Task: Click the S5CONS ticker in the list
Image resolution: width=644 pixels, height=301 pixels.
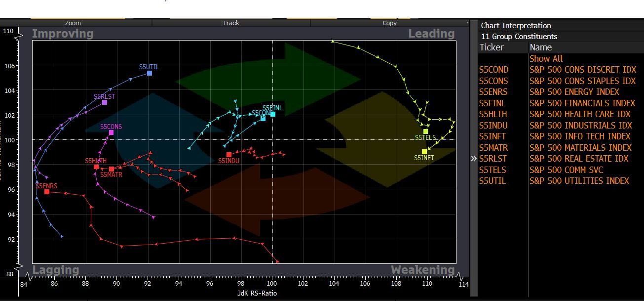Action: tap(493, 81)
